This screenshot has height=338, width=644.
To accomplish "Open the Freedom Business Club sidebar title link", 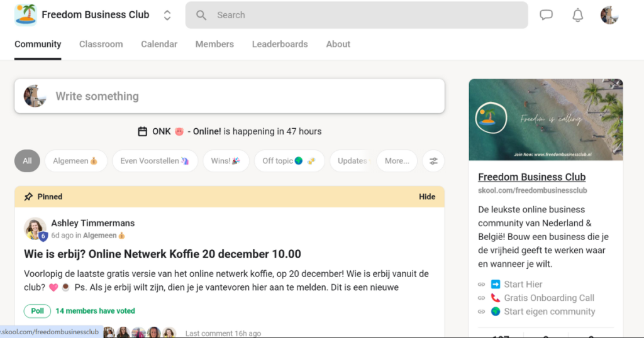I will pos(531,177).
